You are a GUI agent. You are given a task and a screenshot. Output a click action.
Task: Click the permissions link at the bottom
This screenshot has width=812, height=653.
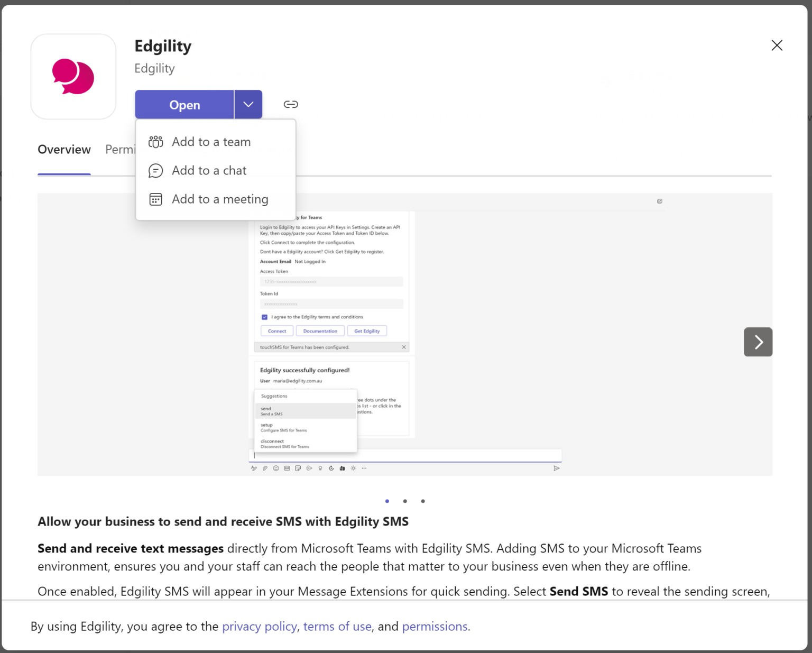coord(434,626)
